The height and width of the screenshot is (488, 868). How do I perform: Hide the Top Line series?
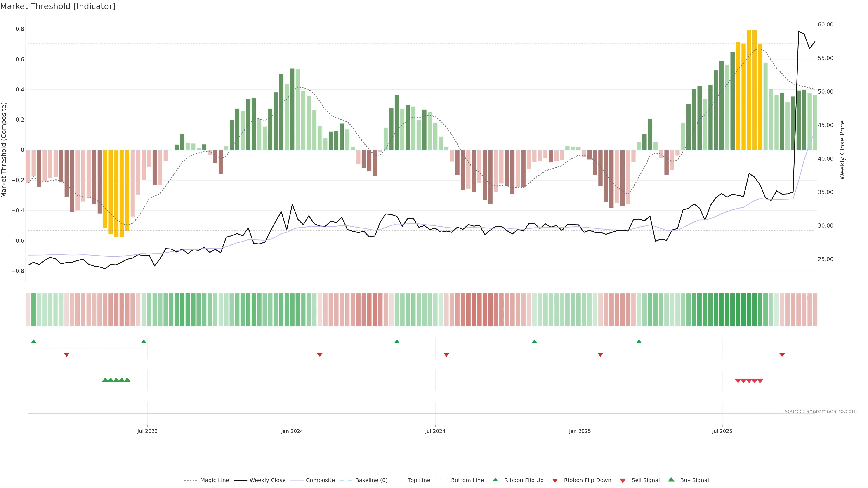click(419, 480)
